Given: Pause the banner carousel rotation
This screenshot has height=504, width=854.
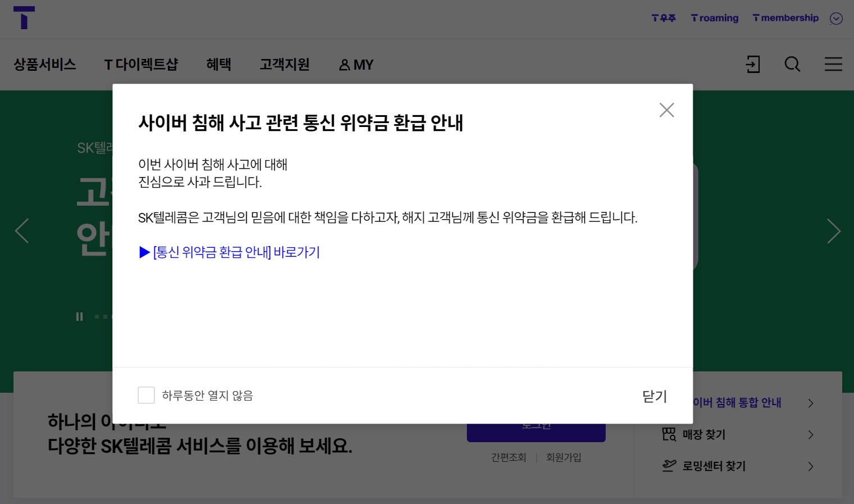Looking at the screenshot, I should pyautogui.click(x=79, y=316).
